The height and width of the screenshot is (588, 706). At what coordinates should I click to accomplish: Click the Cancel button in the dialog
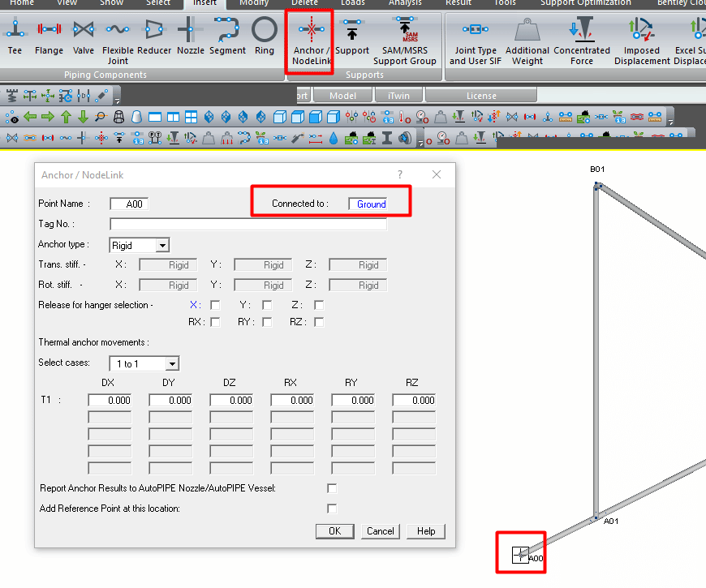tap(380, 531)
